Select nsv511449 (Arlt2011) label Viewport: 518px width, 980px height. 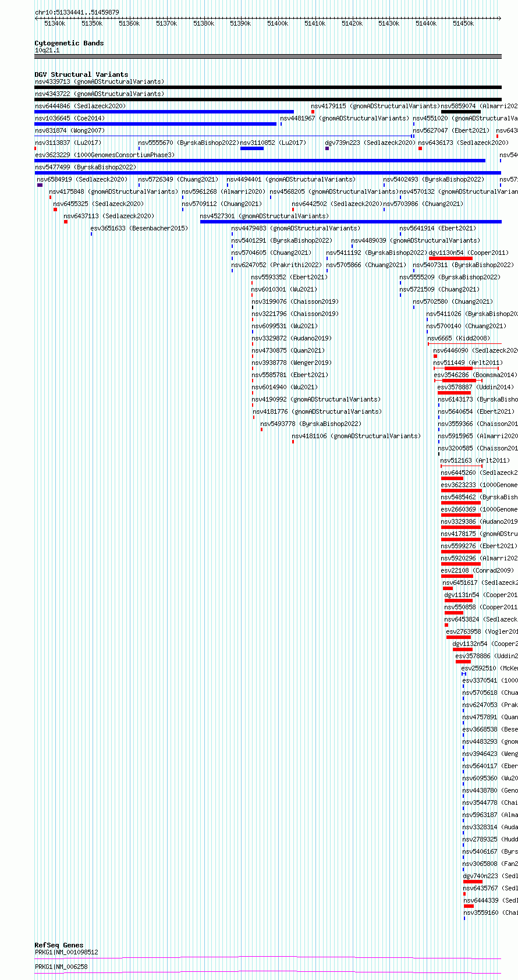[x=468, y=363]
